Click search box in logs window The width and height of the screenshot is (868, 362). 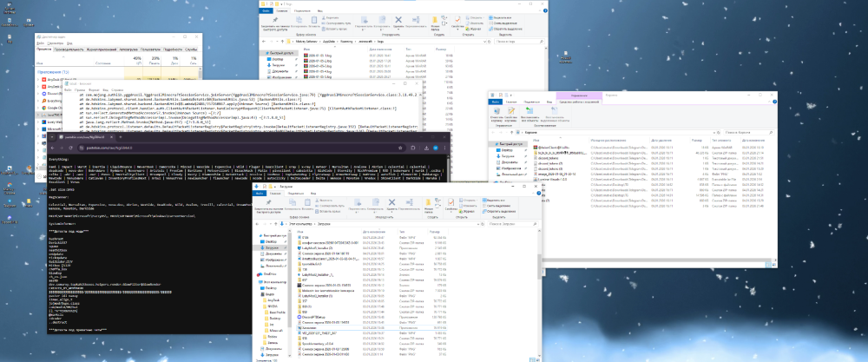520,42
